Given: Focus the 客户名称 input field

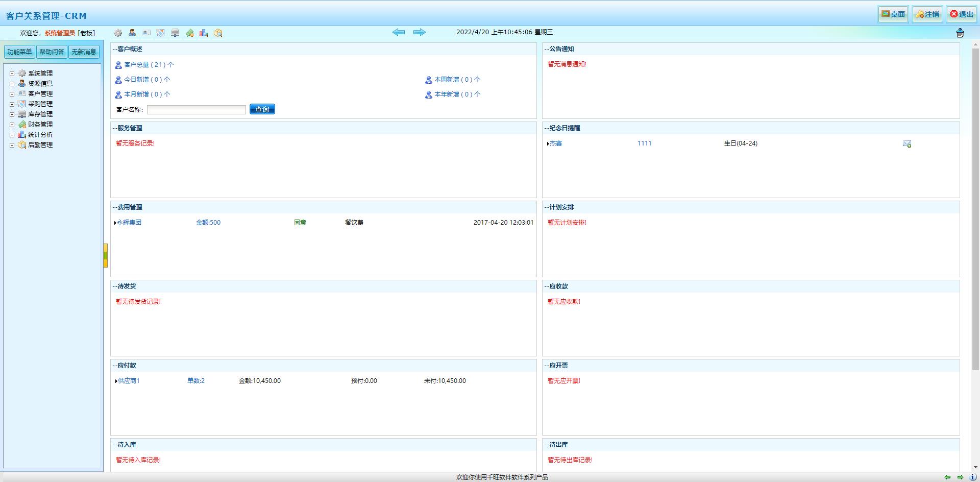Looking at the screenshot, I should (197, 110).
